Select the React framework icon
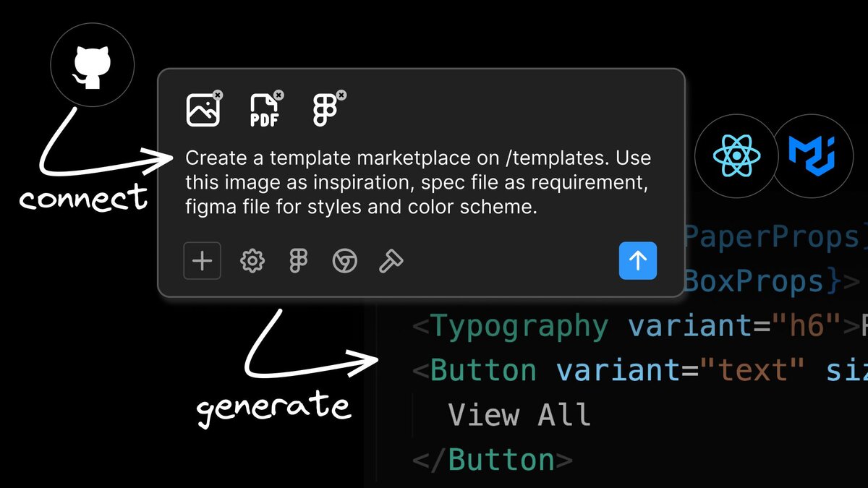The height and width of the screenshot is (488, 868). click(x=736, y=156)
